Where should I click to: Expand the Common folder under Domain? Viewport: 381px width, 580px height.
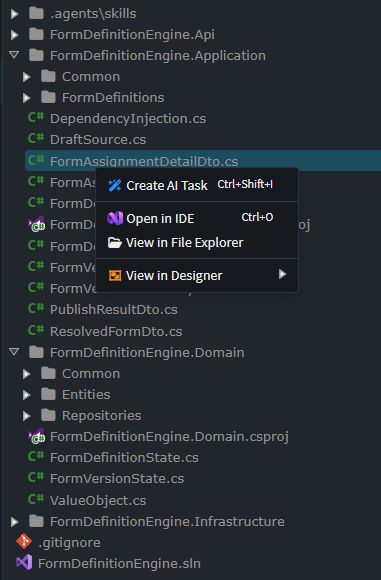pyautogui.click(x=26, y=374)
